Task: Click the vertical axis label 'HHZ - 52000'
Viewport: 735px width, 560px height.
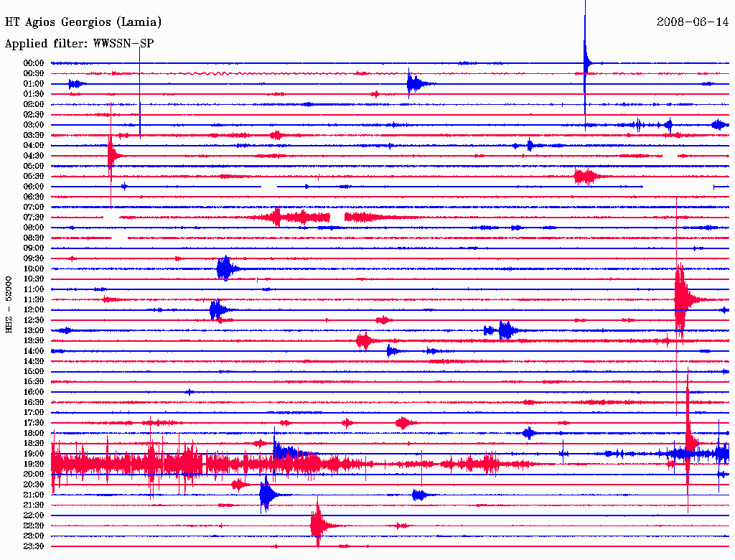Action: tap(9, 305)
